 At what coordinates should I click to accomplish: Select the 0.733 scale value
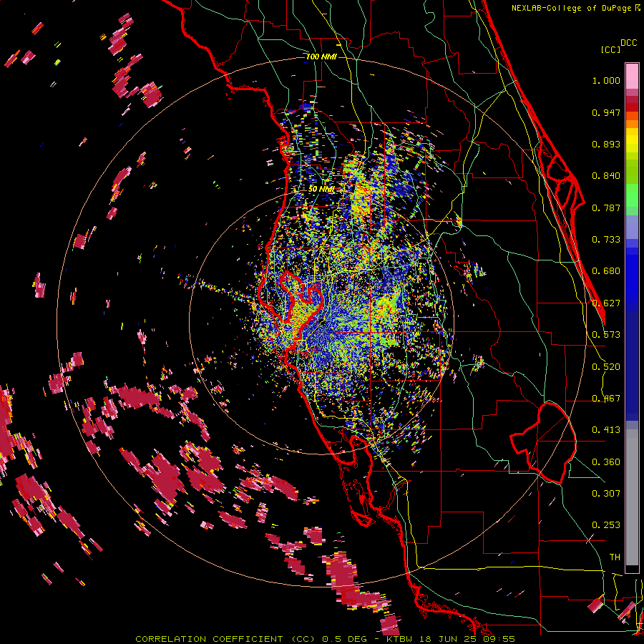(x=606, y=240)
